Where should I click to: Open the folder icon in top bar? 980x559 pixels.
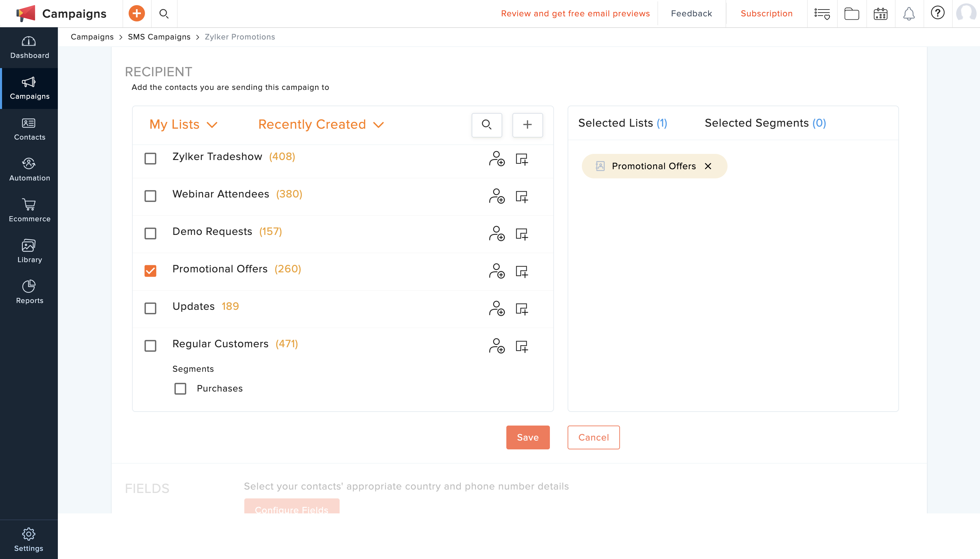click(851, 14)
